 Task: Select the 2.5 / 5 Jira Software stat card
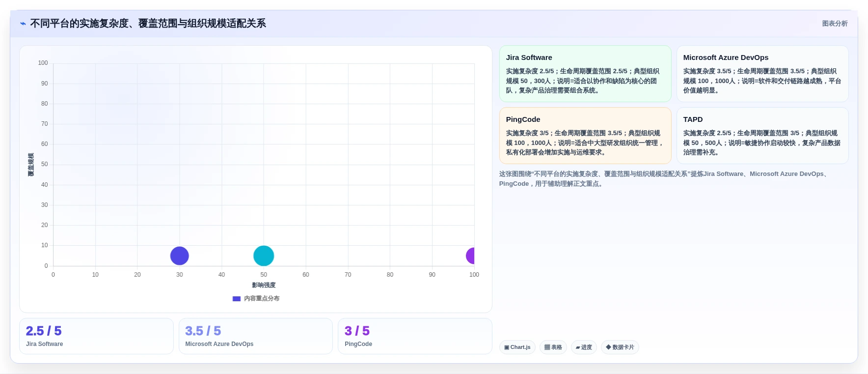point(96,336)
